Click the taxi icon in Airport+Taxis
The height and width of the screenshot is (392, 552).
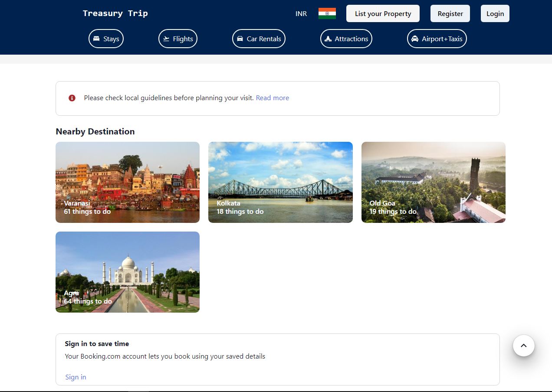pos(415,39)
